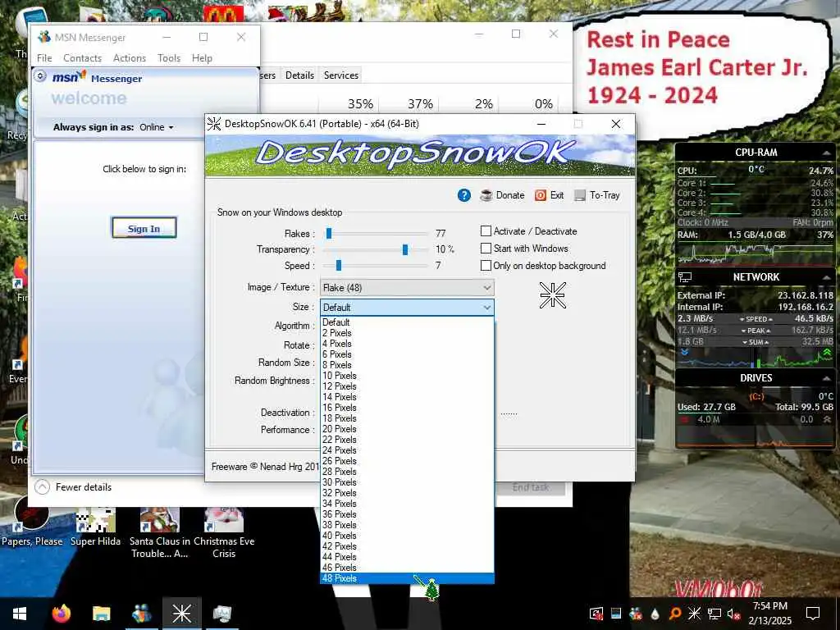Screen dimensions: 840x630
Task: Switch to Task Manager Details tab
Action: click(299, 75)
